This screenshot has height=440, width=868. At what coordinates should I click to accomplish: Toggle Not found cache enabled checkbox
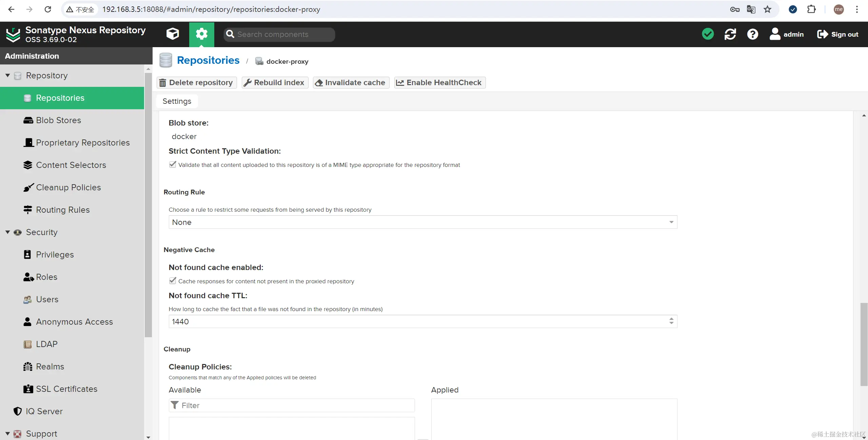click(x=173, y=281)
